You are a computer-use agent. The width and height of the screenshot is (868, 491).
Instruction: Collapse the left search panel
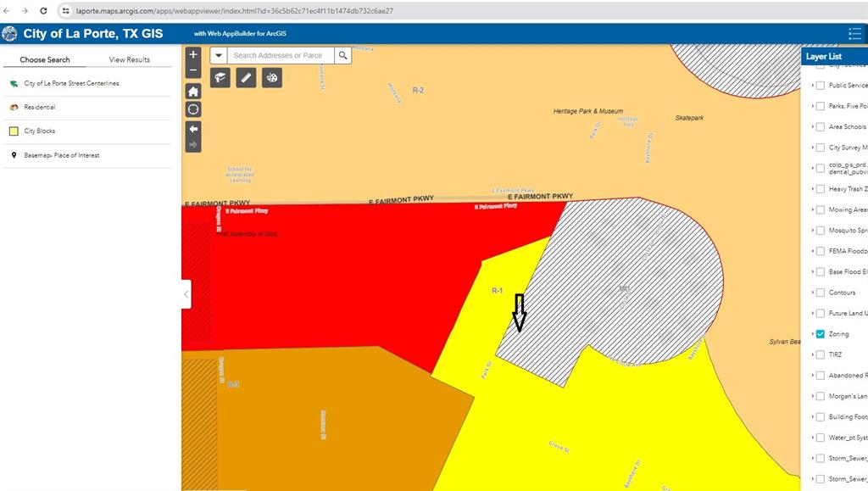coord(186,294)
